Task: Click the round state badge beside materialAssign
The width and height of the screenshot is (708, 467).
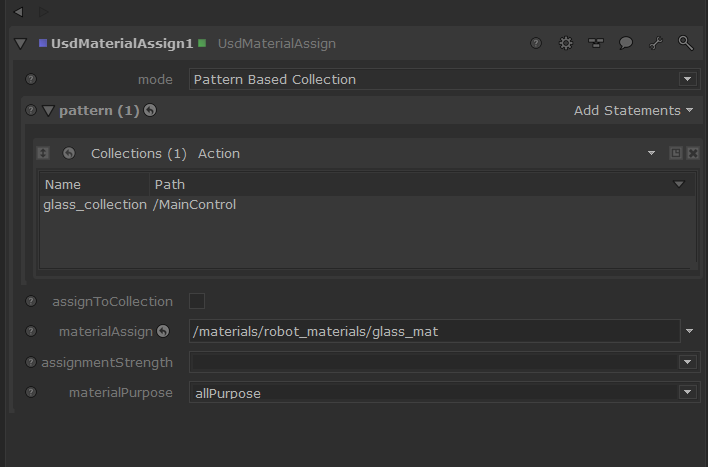Action: coord(164,331)
